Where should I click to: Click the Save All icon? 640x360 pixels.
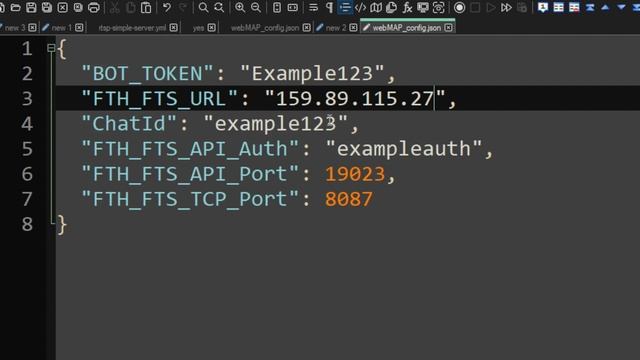pyautogui.click(x=47, y=7)
